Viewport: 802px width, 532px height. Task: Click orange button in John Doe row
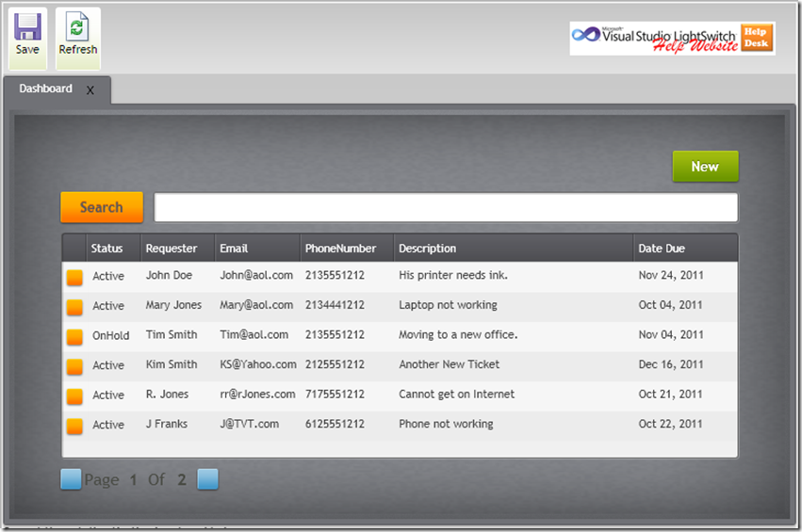pos(74,278)
